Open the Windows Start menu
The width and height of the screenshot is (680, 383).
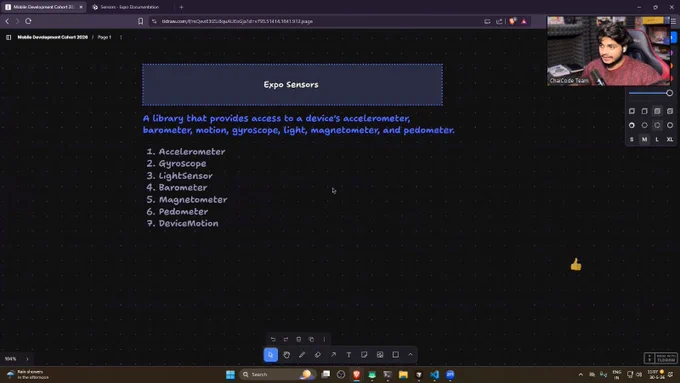tap(230, 374)
